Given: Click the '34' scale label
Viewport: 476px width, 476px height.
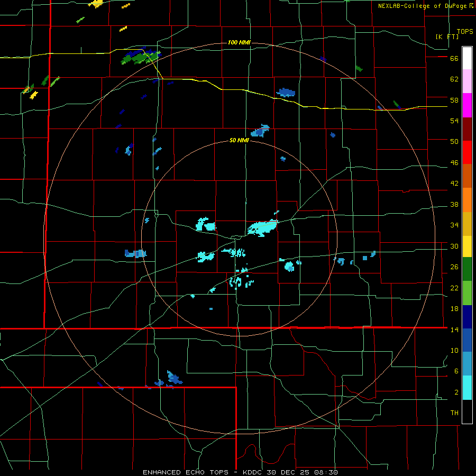Looking at the screenshot, I should [x=454, y=225].
